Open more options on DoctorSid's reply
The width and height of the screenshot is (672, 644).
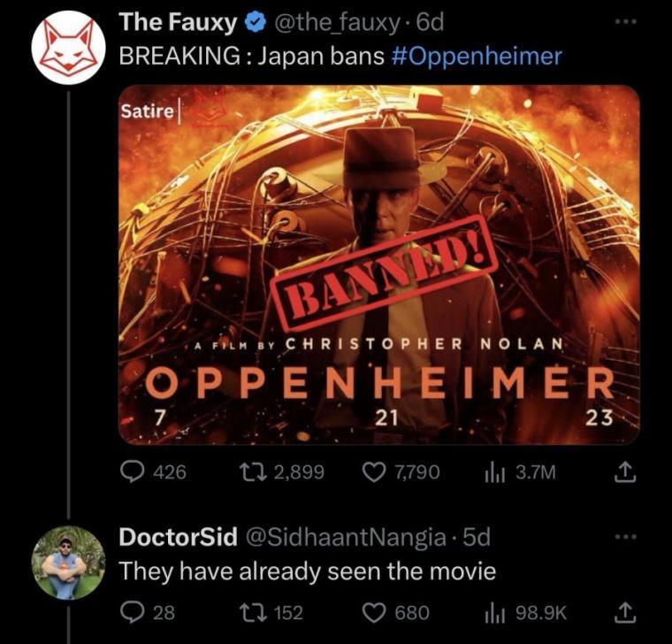tap(626, 536)
